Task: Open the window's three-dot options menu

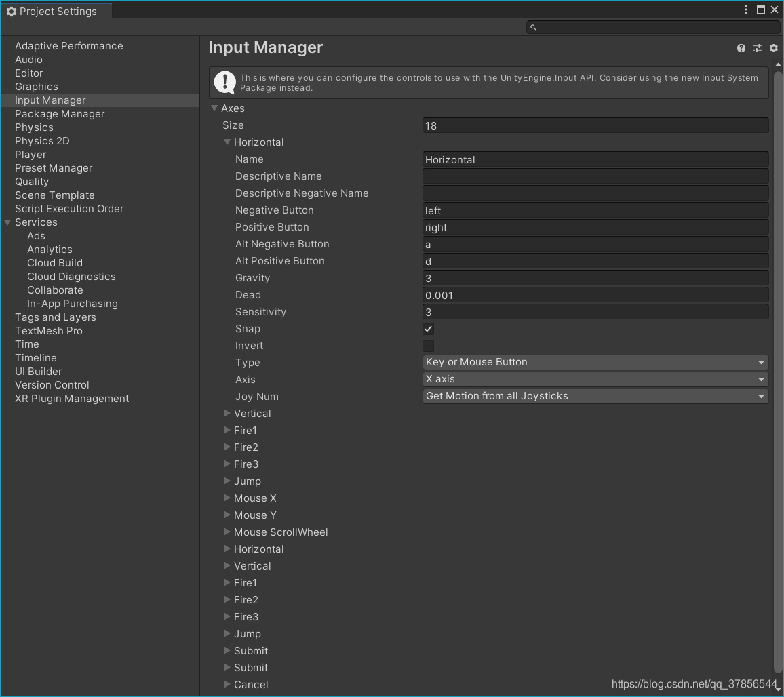Action: click(746, 9)
